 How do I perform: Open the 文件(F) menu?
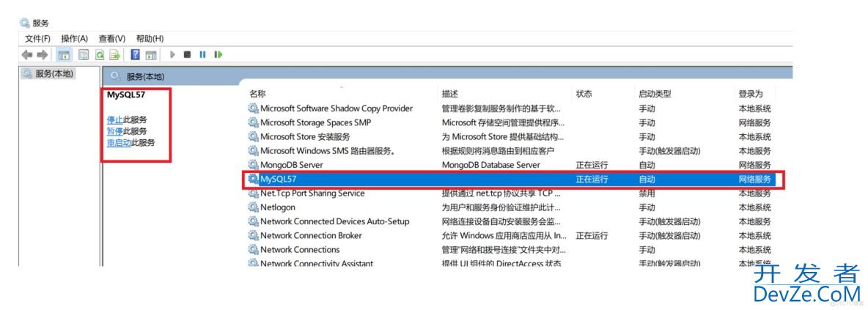(37, 38)
